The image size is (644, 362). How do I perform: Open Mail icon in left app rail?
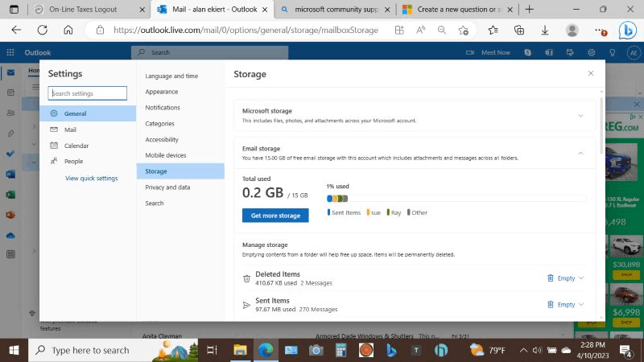click(10, 72)
